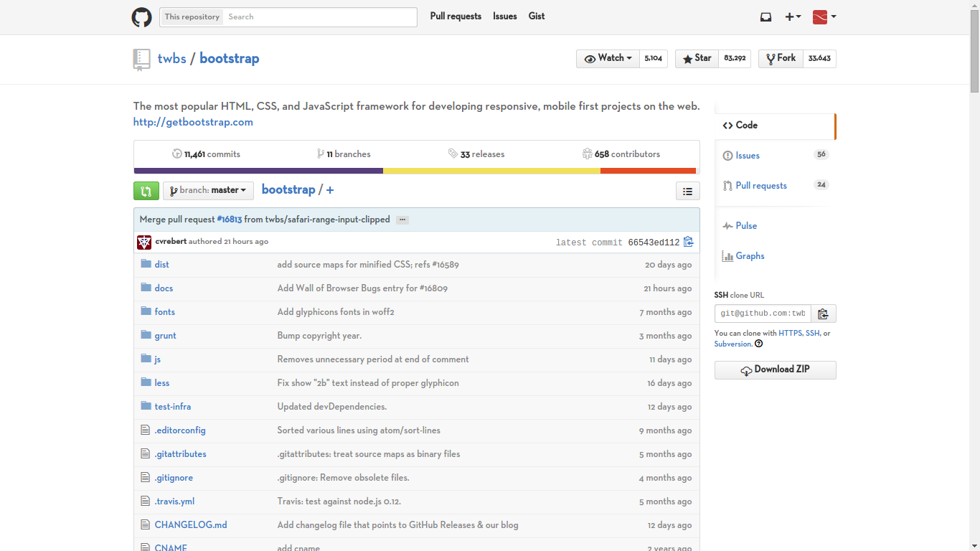Screen dimensions: 980x551
Task: Open the user avatar menu
Action: (x=824, y=17)
